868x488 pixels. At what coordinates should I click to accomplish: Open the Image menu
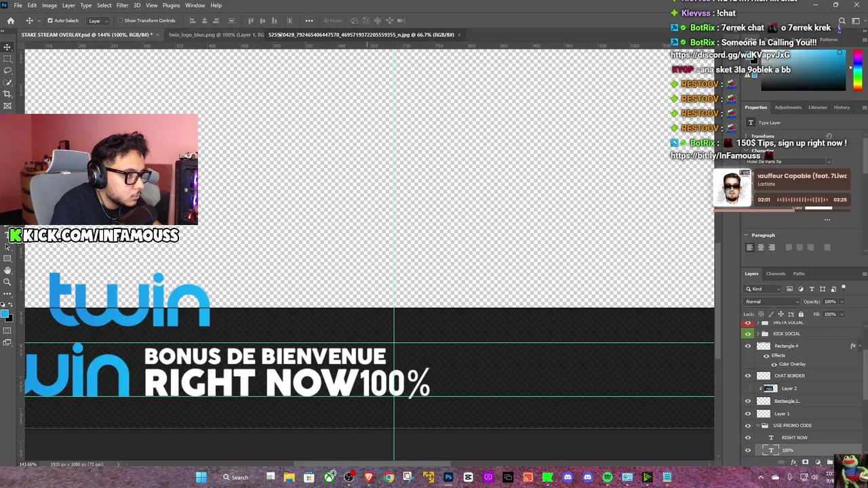[50, 5]
